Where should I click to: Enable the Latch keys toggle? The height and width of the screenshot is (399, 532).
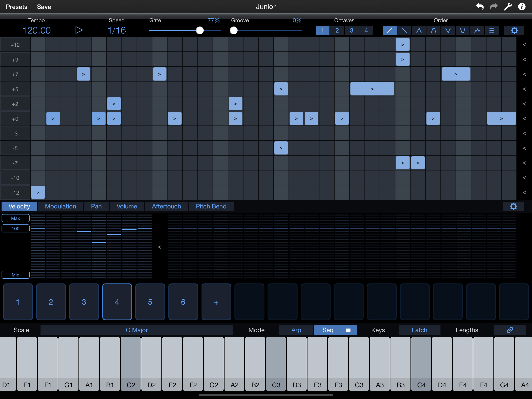click(x=419, y=330)
